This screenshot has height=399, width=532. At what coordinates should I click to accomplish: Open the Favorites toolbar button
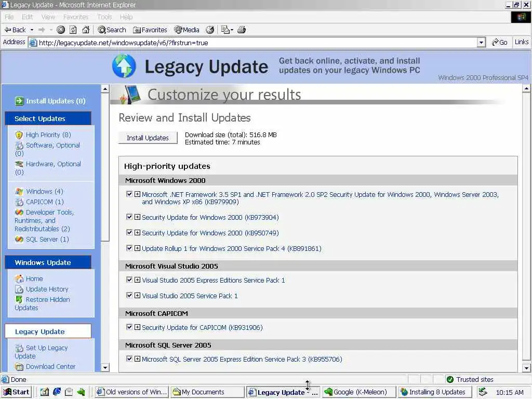(x=150, y=30)
